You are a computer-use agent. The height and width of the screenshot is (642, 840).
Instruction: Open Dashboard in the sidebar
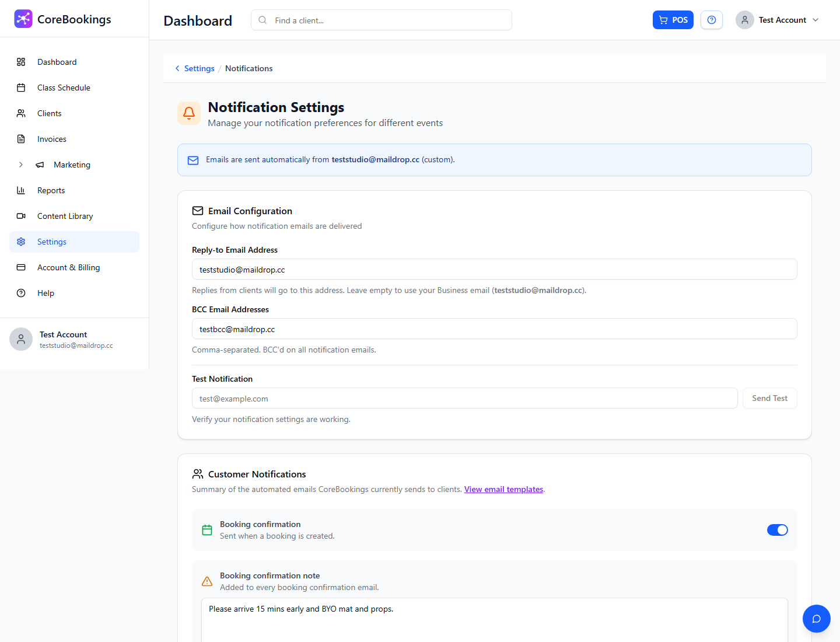coord(74,62)
